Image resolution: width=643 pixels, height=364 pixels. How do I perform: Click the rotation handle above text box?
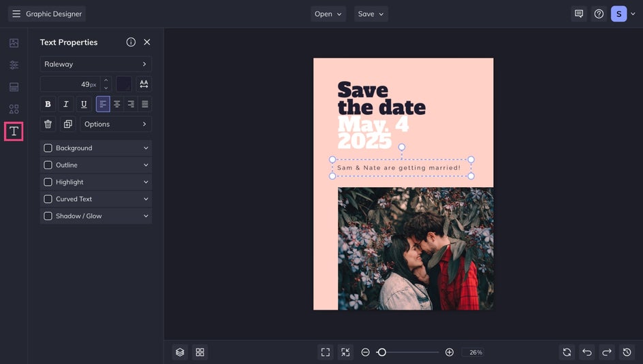(x=402, y=147)
